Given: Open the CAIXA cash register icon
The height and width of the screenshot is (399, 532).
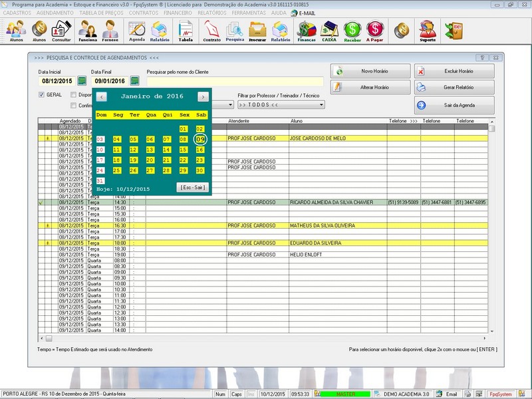Looking at the screenshot, I should point(329,31).
